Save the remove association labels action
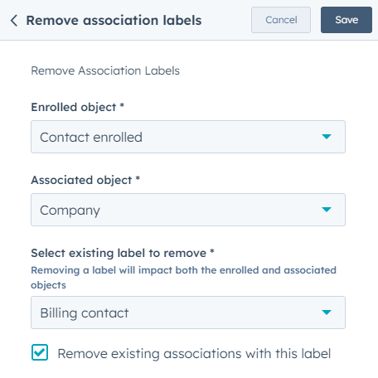 (346, 20)
